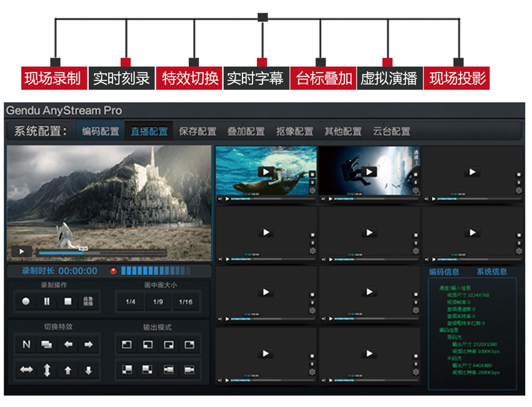Click the small play control under the astronaut video
The height and width of the screenshot is (407, 532).
point(331,199)
